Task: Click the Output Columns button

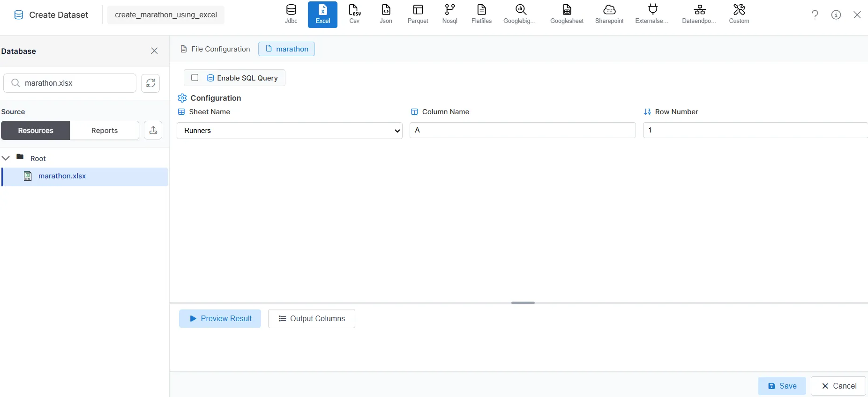Action: (x=311, y=318)
